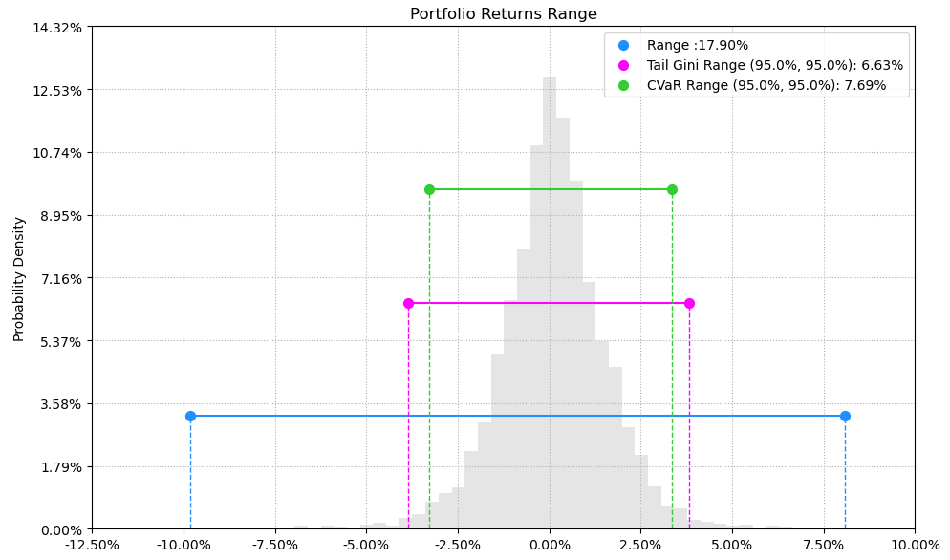Click the magenta Tail Gini legend marker

coord(623,65)
